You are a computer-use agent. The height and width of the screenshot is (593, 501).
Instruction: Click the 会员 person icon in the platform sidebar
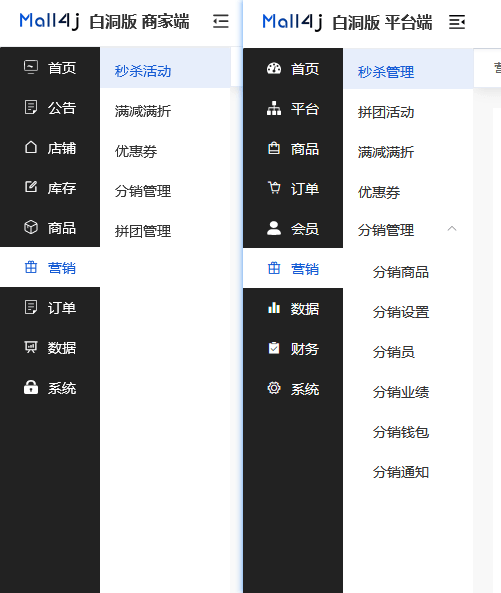click(274, 228)
